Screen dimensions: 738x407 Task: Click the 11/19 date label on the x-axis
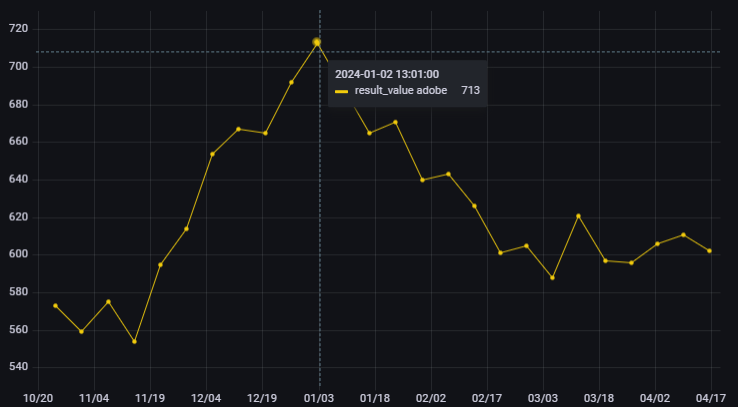pos(150,399)
